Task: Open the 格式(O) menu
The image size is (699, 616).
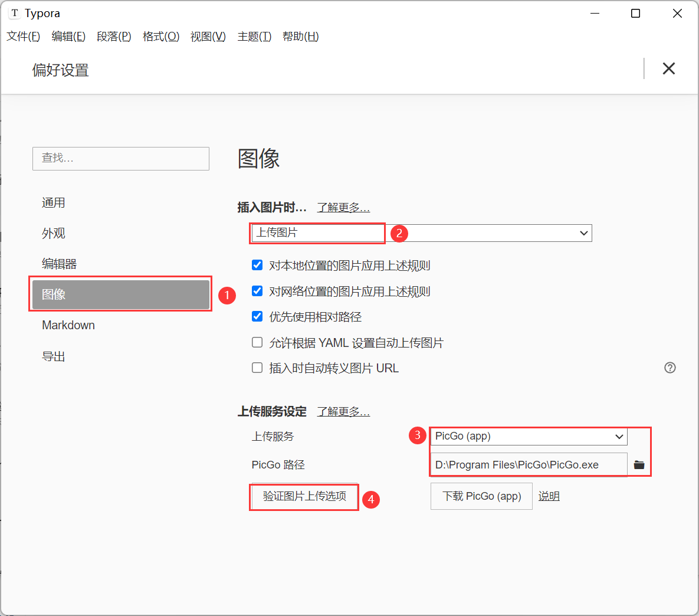Action: click(161, 37)
